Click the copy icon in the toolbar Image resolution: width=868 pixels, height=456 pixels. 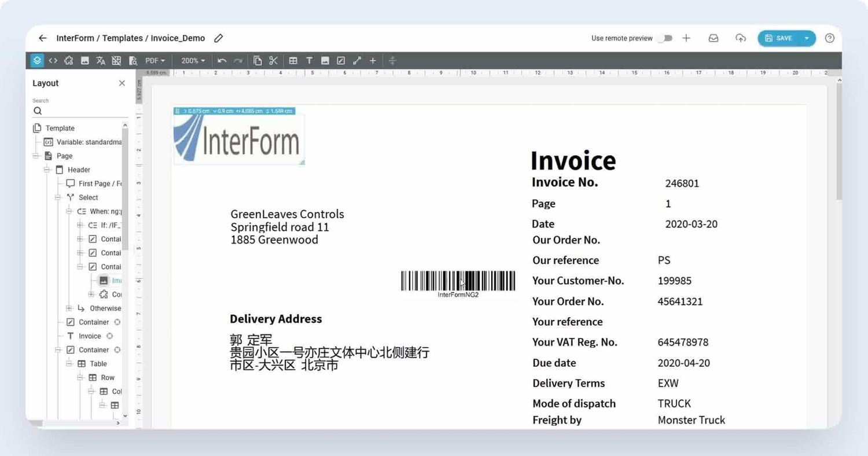[x=256, y=60]
